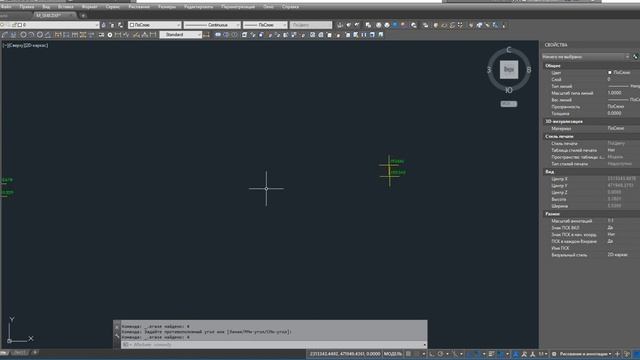This screenshot has width=640, height=360.
Task: Open the annotation scale 1:1 dropdown
Action: click(542, 354)
